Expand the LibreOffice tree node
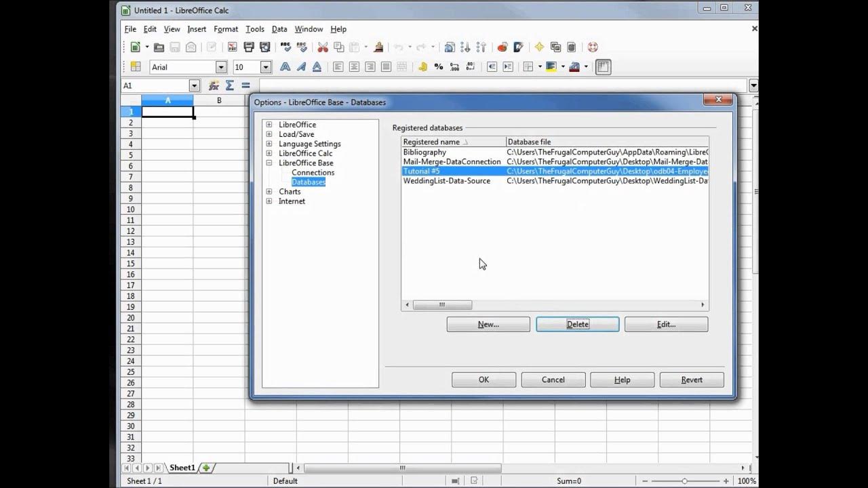The height and width of the screenshot is (488, 868). point(269,125)
